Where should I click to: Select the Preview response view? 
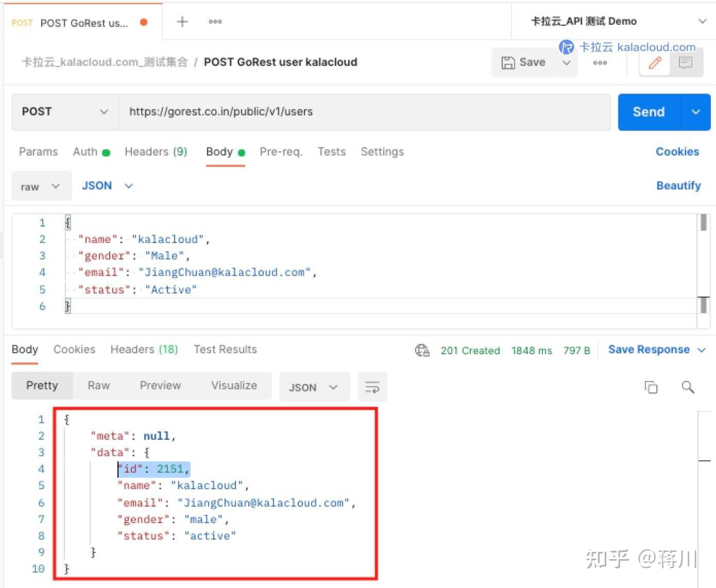[160, 385]
